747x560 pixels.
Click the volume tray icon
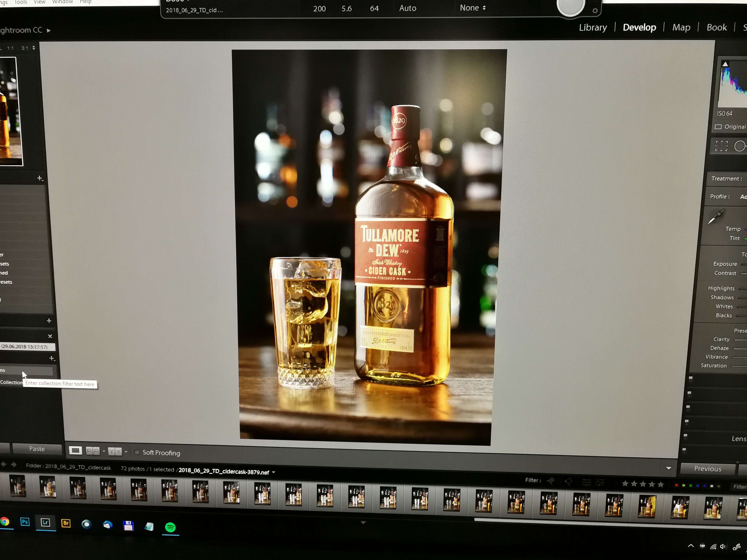(x=723, y=547)
